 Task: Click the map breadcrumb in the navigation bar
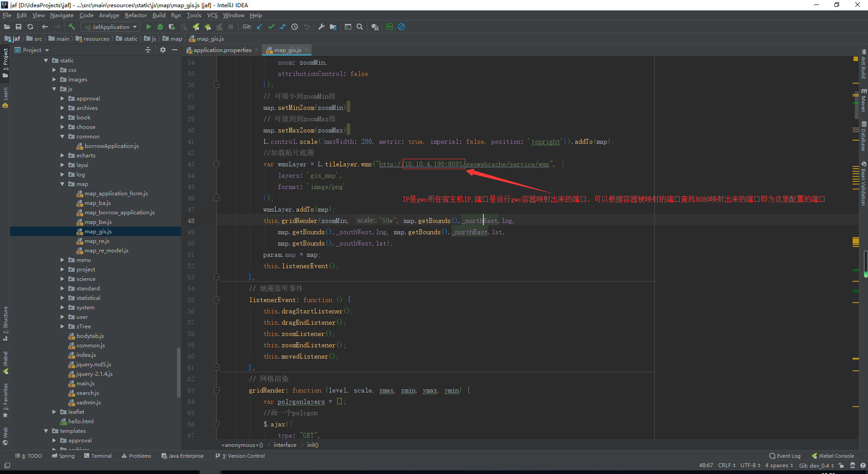[x=176, y=39]
